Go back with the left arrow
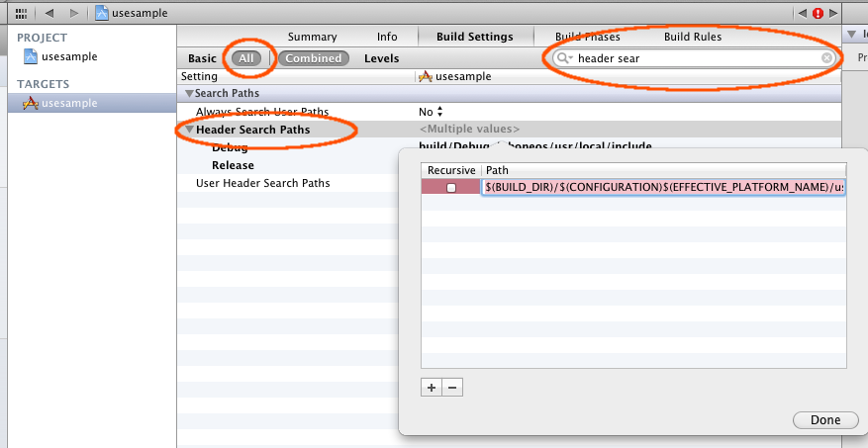 [x=48, y=13]
